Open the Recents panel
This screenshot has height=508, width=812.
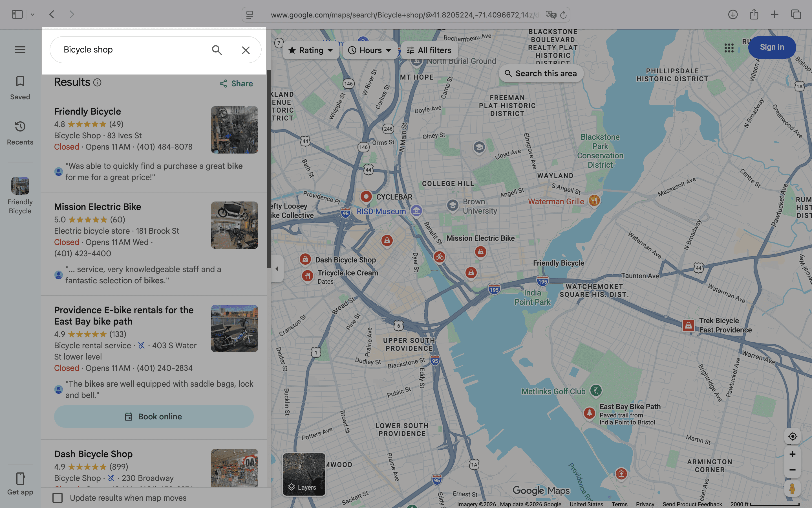point(20,133)
